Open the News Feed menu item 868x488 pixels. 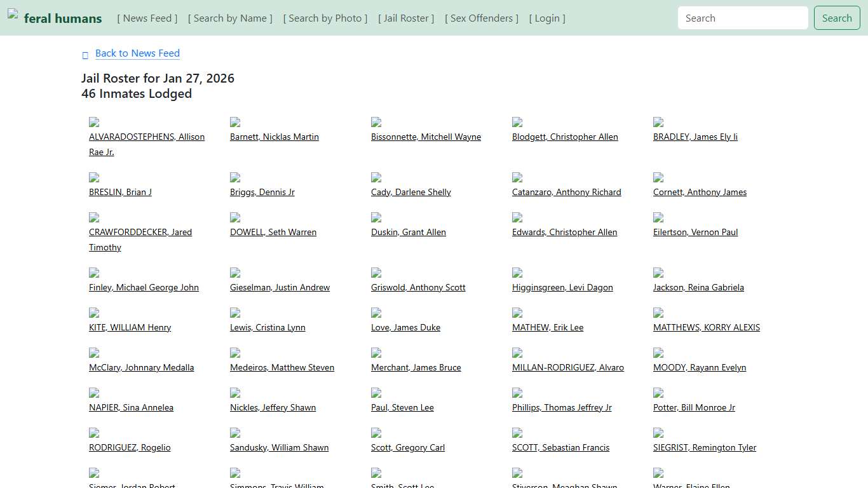click(147, 18)
